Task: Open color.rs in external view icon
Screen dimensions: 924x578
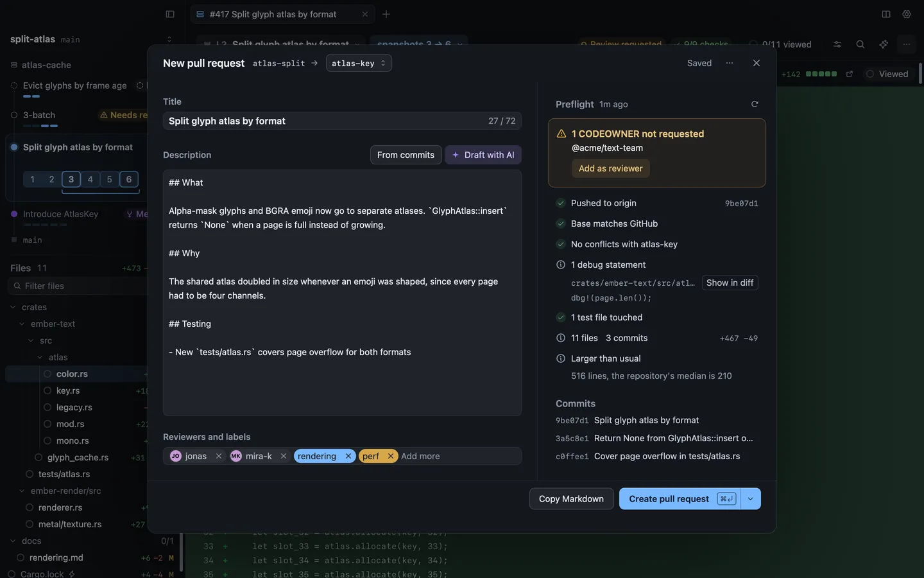Action: [x=850, y=74]
